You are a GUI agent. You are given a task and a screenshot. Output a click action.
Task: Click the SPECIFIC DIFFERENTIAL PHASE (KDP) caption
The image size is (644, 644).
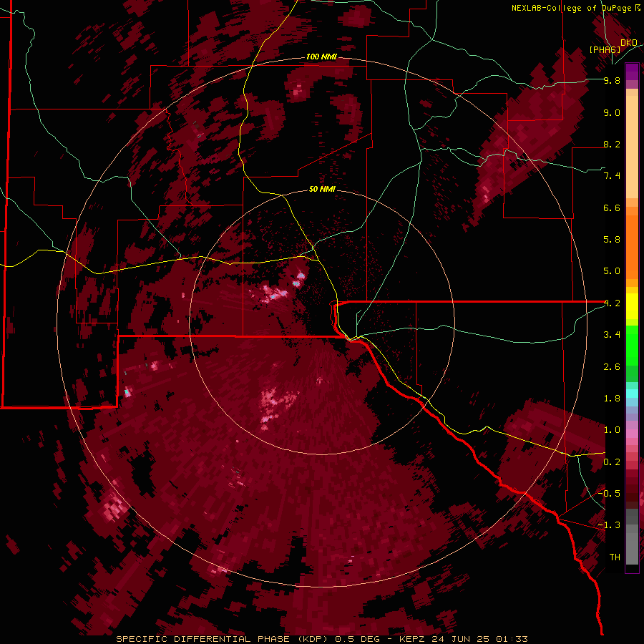(222, 639)
